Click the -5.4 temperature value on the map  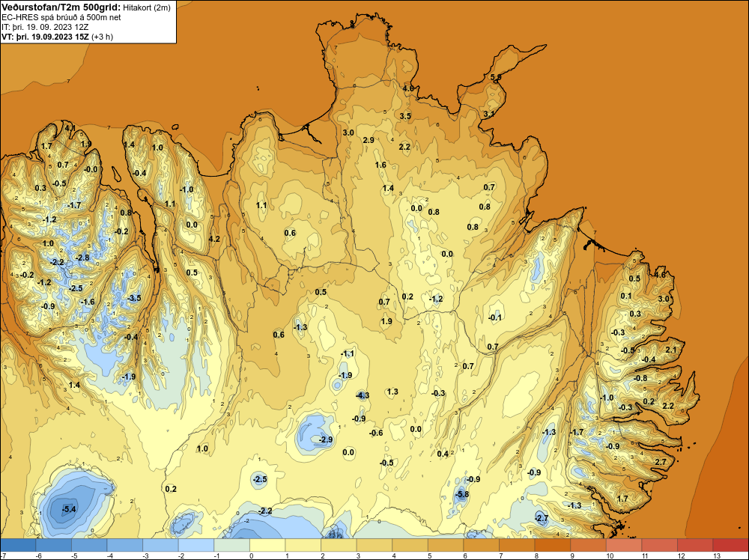click(x=69, y=509)
